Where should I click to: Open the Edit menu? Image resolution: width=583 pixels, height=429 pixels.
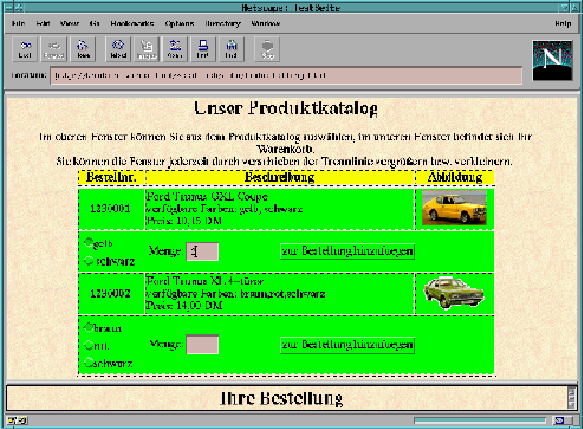coord(43,23)
